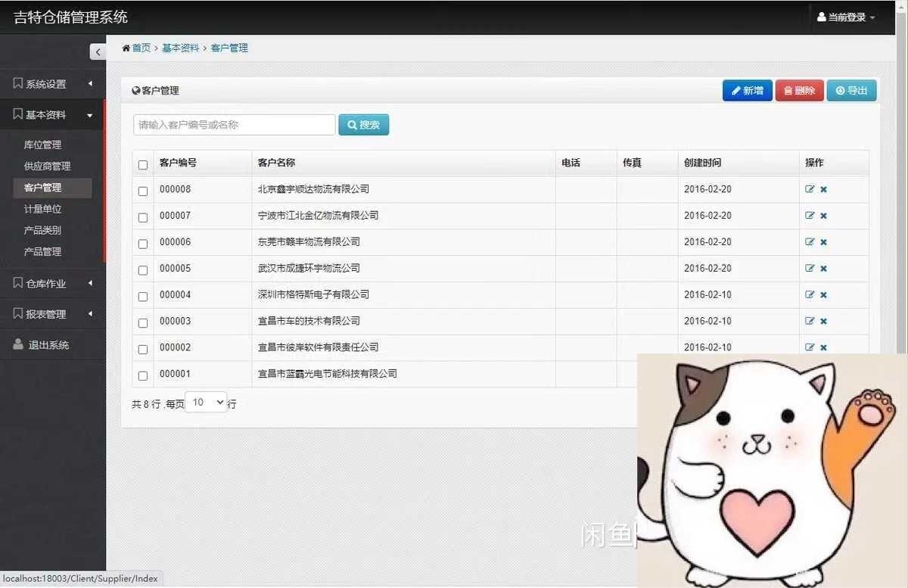Delete customer 000008 with the x icon
The height and width of the screenshot is (588, 908).
click(823, 189)
